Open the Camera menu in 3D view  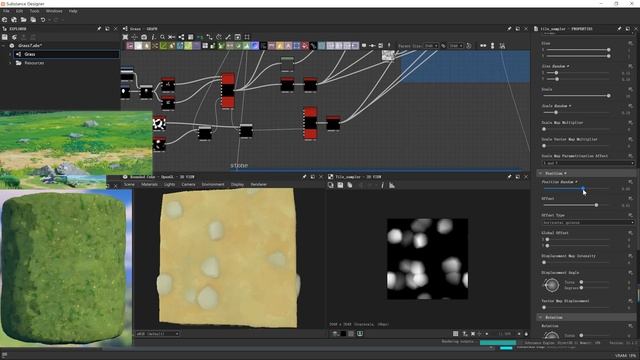pos(188,184)
